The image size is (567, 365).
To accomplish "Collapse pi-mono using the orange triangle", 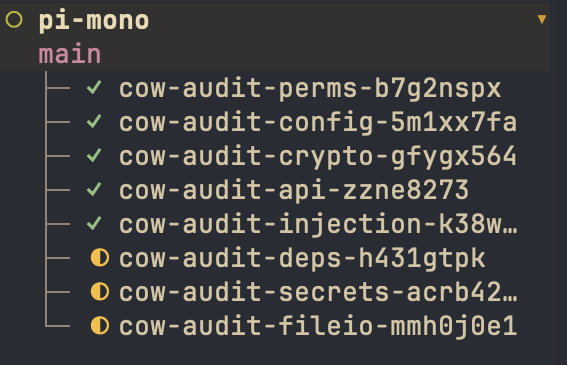I will coord(541,20).
